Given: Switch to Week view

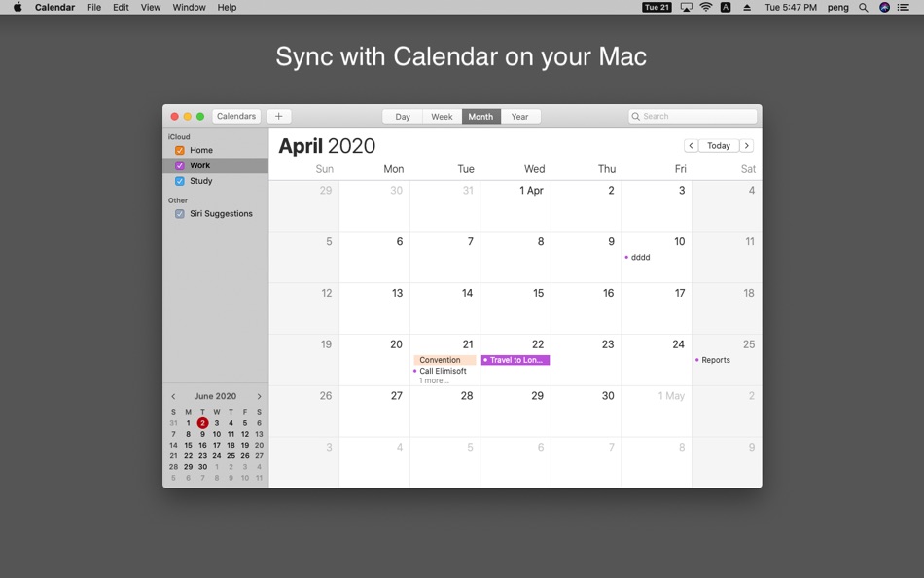Looking at the screenshot, I should coord(442,116).
